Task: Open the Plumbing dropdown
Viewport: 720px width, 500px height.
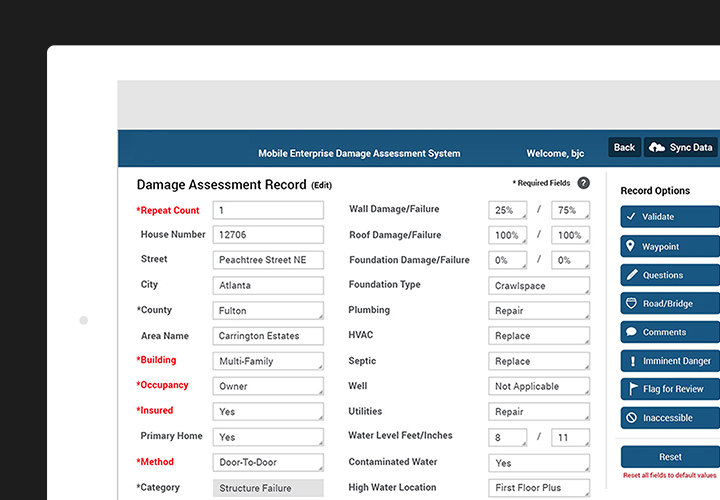Action: [x=539, y=310]
